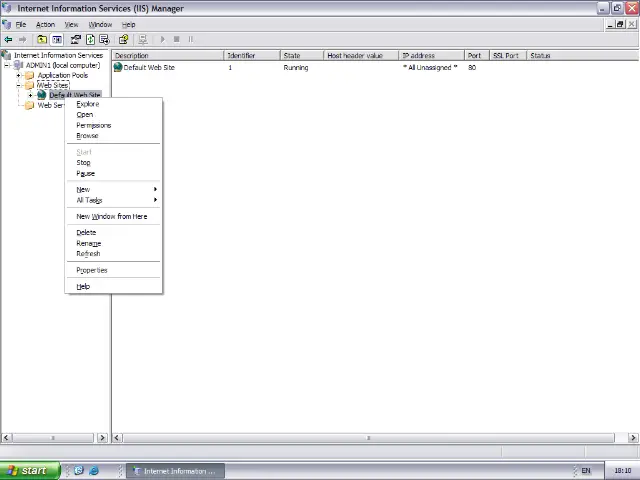Click the Properties toolbar icon
The height and width of the screenshot is (480, 640).
coord(76,40)
